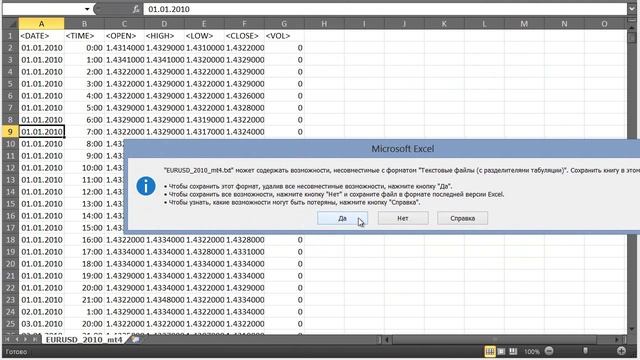
Task: Click the insert function fx icon
Action: [136, 9]
